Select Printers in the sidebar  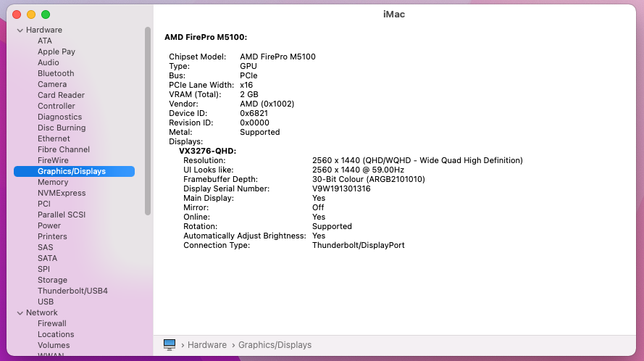point(52,236)
